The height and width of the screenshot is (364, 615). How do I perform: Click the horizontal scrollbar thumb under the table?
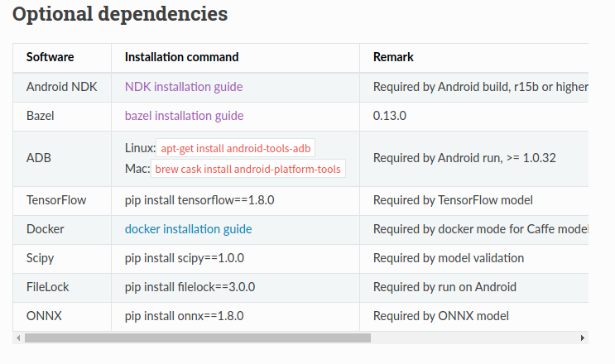click(197, 338)
